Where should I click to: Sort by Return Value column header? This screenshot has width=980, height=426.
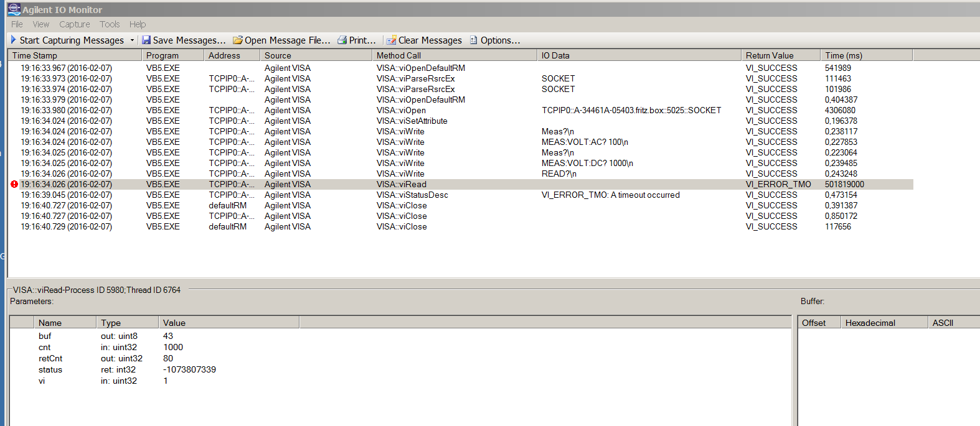tap(781, 55)
